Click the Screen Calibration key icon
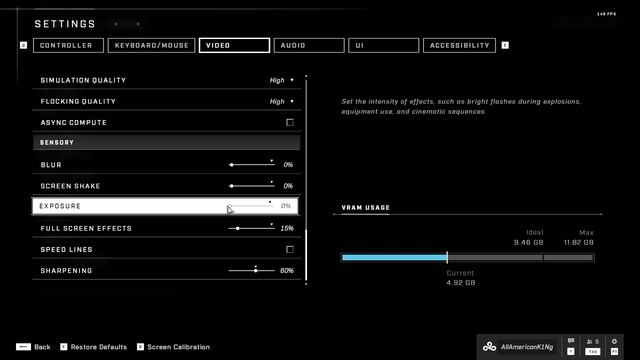The height and width of the screenshot is (360, 640). pos(140,347)
